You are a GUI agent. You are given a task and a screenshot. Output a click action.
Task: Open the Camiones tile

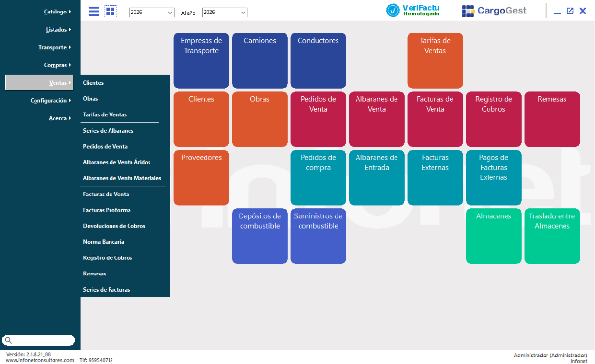(260, 61)
